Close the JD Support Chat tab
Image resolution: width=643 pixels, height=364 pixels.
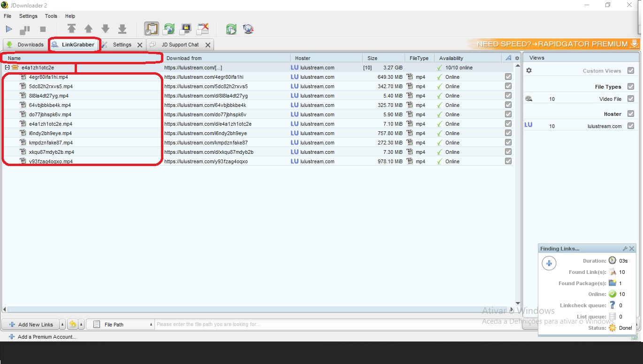[208, 45]
